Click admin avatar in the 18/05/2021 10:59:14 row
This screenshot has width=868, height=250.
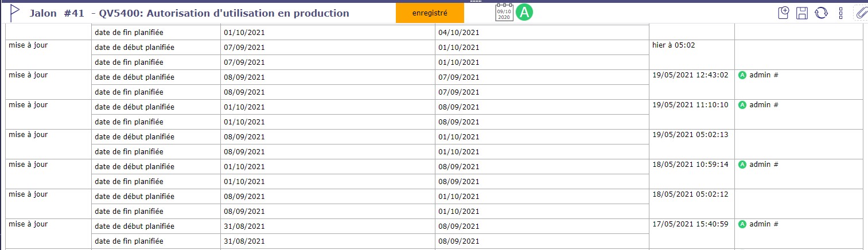[742, 165]
